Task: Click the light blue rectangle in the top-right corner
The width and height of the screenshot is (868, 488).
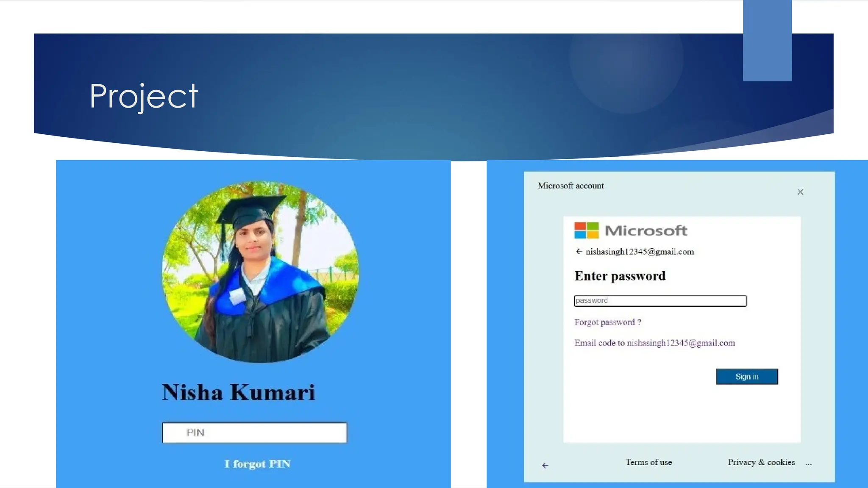Action: pos(767,41)
